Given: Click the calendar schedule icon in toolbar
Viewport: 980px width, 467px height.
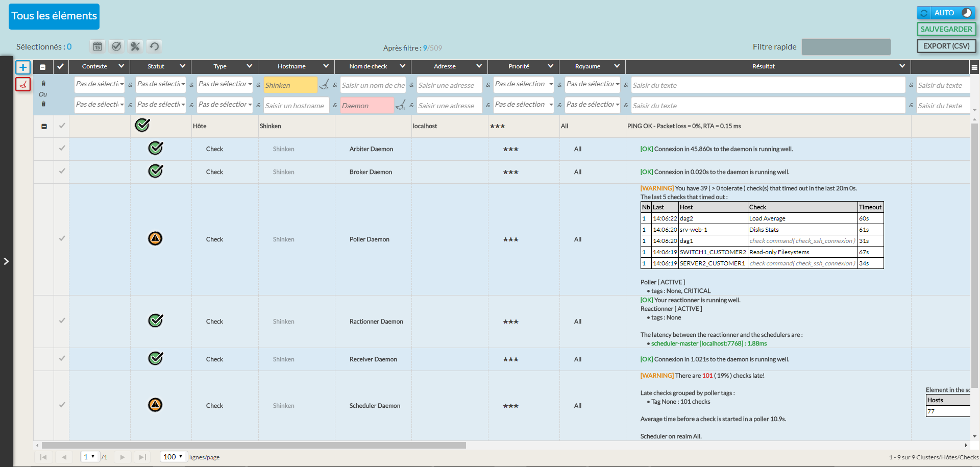Looking at the screenshot, I should click(97, 46).
